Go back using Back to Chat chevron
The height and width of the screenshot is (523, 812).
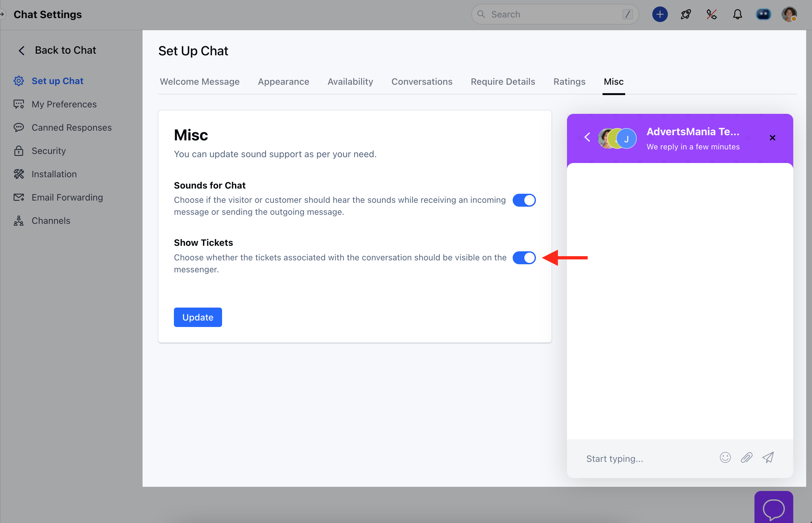[21, 50]
